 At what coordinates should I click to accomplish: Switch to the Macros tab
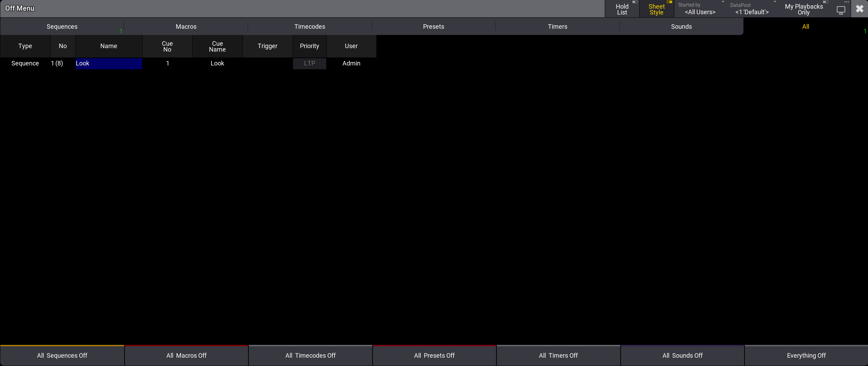pos(186,27)
